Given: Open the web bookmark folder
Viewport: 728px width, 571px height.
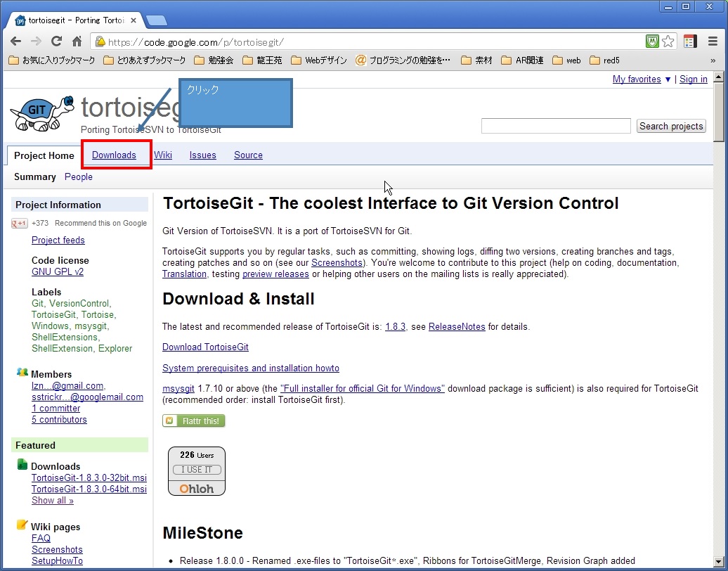Looking at the screenshot, I should (x=566, y=60).
